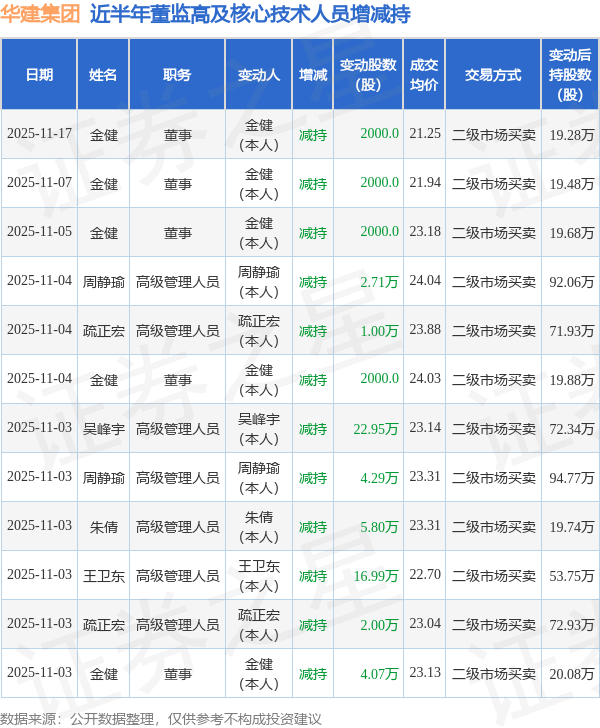
Task: Click the name cell 王卫东
Action: click(x=104, y=576)
